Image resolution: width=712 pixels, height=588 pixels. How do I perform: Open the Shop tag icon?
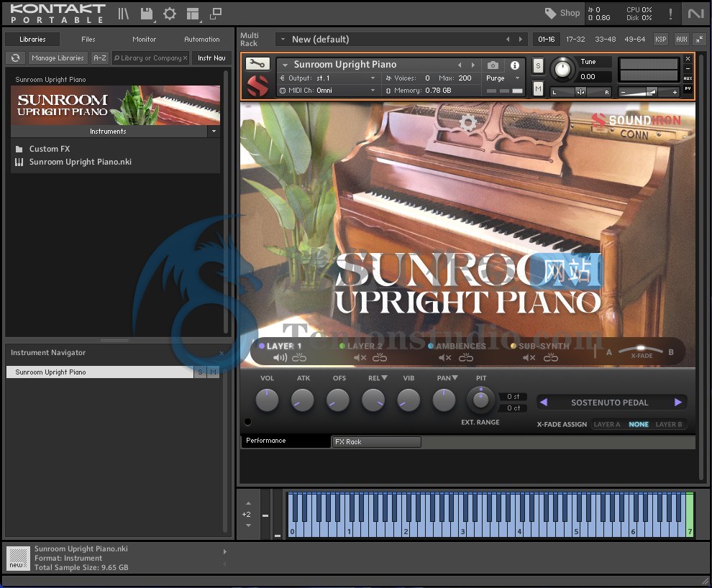550,13
